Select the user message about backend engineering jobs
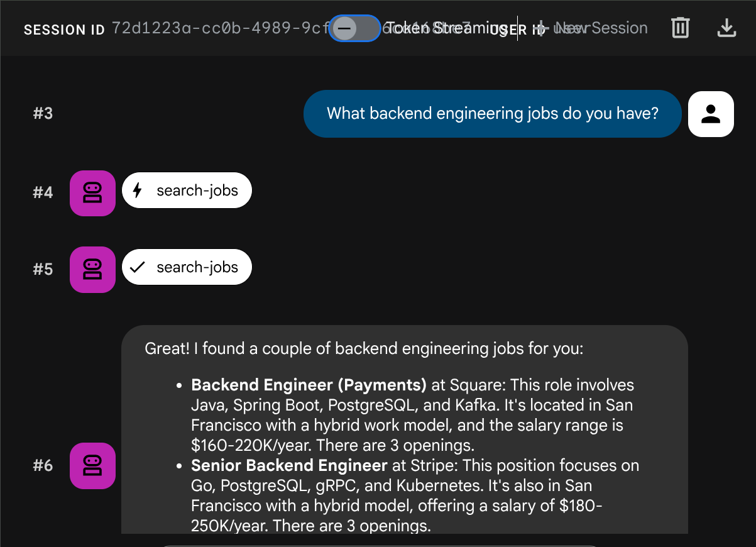Screen dimensions: 756x547 pyautogui.click(x=492, y=114)
